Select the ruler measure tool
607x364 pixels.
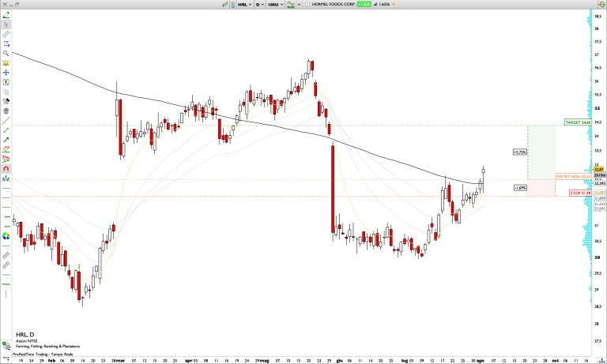tap(6, 34)
